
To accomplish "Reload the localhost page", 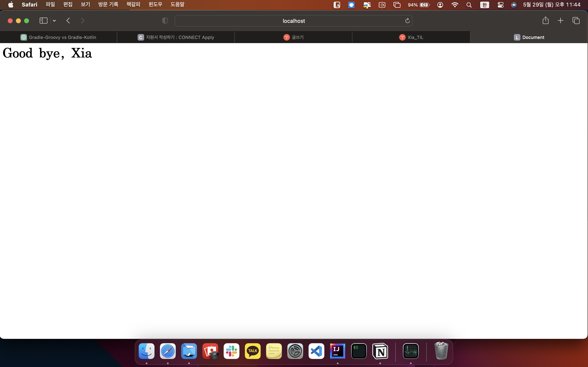I will point(408,21).
